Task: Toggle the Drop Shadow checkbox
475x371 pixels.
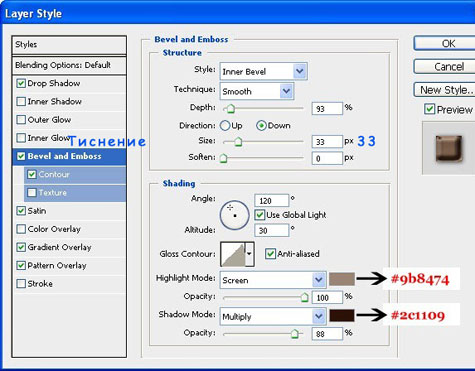Action: (21, 83)
